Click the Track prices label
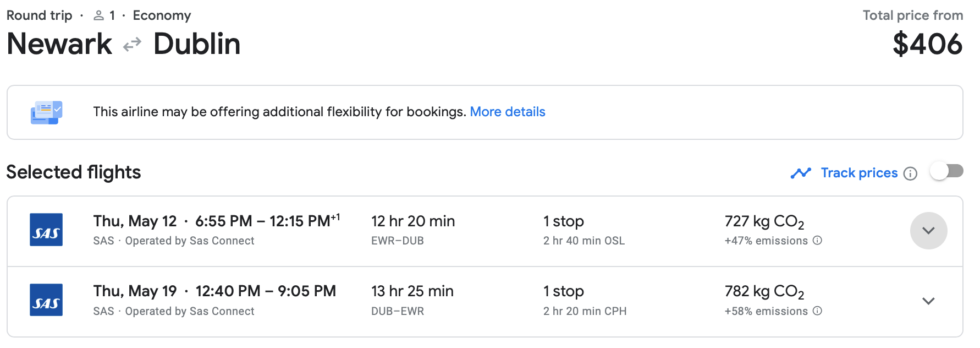The height and width of the screenshot is (348, 980). (x=859, y=173)
